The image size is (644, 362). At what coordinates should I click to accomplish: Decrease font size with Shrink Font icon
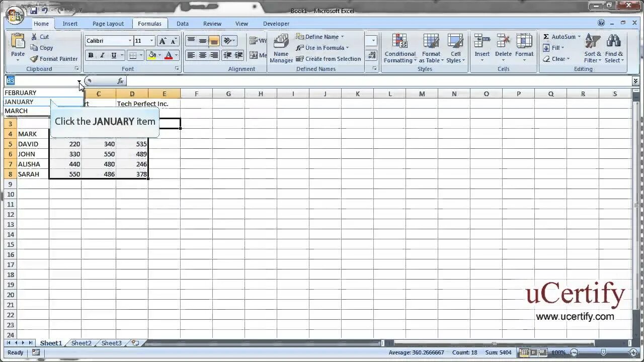pos(174,41)
